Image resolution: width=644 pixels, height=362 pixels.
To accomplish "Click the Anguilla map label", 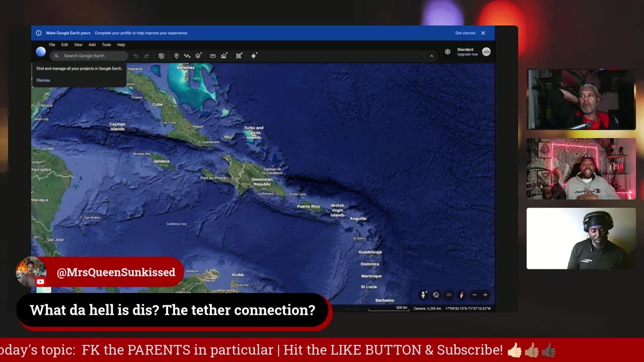I will tap(358, 219).
